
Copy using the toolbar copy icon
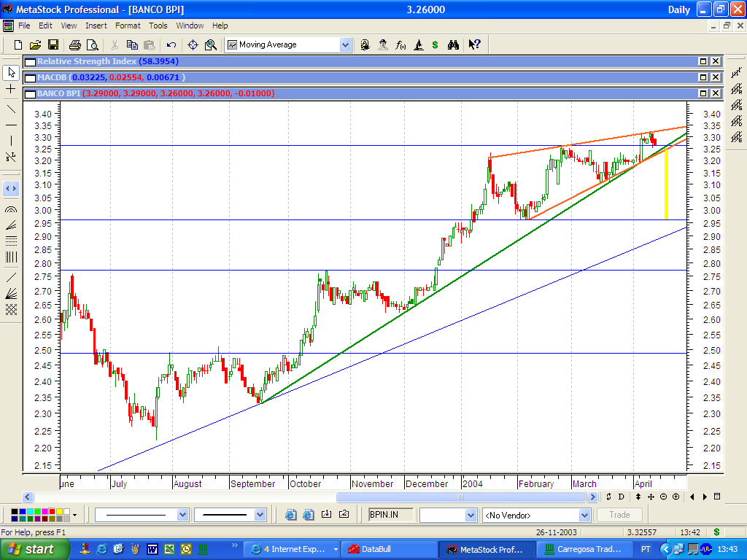click(132, 44)
